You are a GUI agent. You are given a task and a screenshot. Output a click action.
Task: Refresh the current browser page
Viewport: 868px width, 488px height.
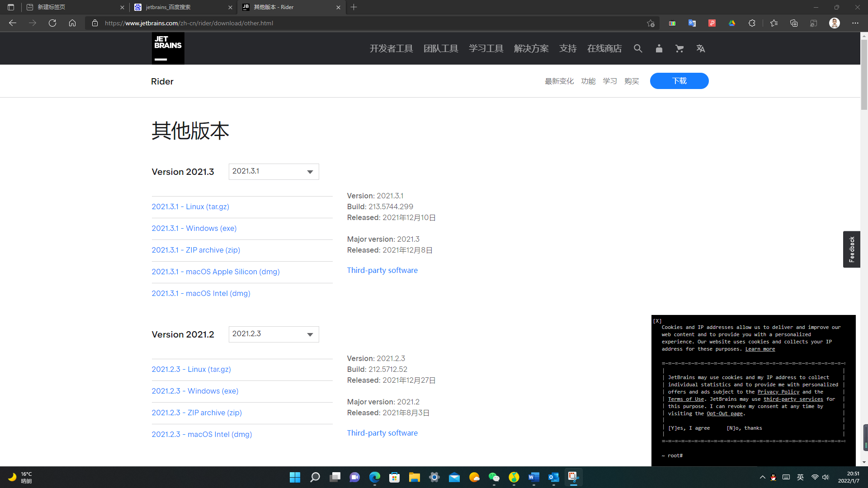coord(52,23)
